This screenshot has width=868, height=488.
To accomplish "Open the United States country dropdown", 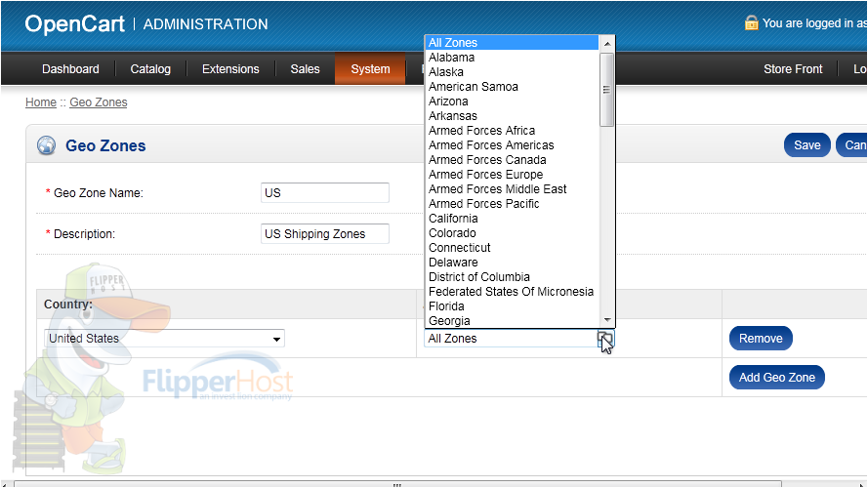I will (x=164, y=338).
